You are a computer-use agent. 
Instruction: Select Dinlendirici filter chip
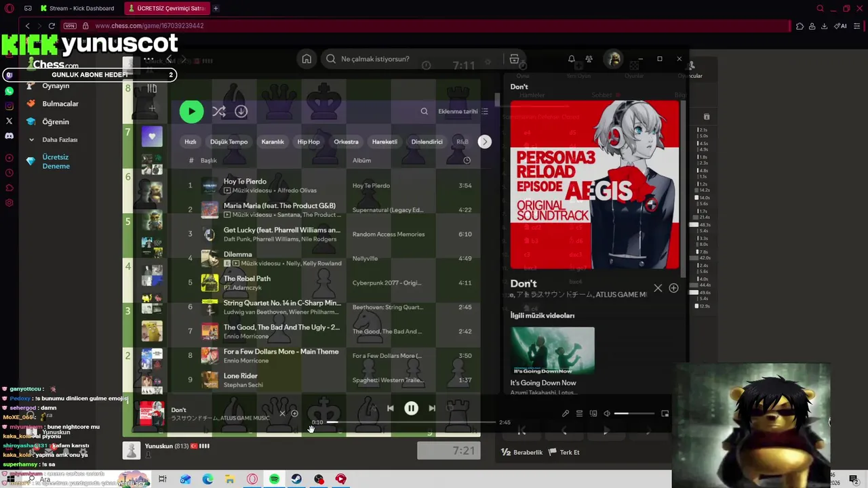point(427,142)
